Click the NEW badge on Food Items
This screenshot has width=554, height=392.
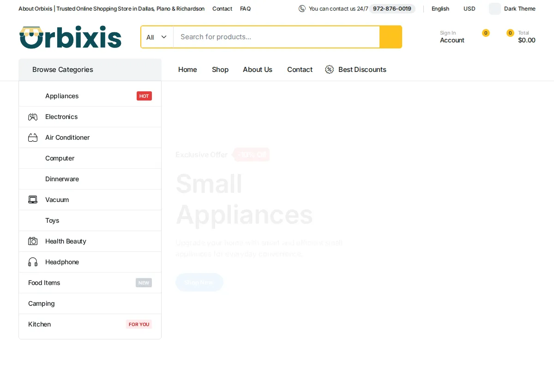point(144,283)
